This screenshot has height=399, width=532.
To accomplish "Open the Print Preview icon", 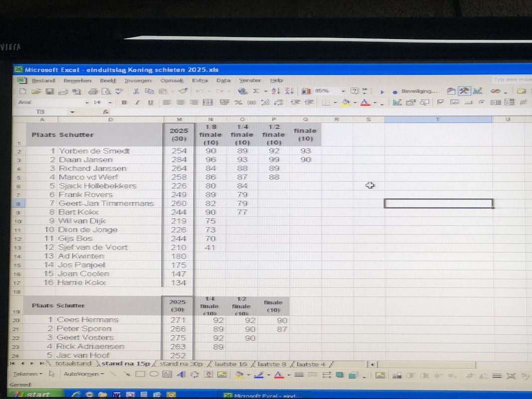I will pyautogui.click(x=106, y=91).
